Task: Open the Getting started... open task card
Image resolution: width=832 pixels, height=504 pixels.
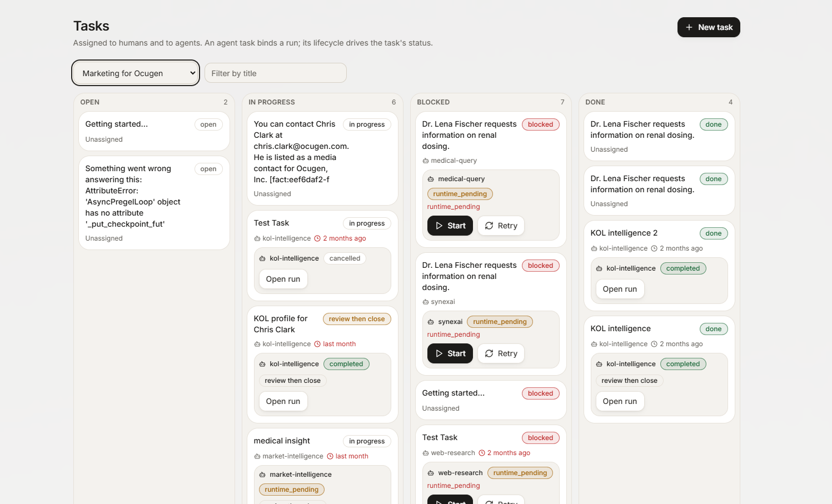Action: coord(154,131)
